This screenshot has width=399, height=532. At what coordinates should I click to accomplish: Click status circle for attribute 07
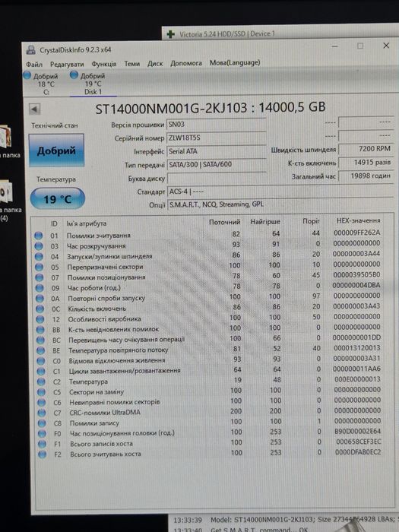40,277
